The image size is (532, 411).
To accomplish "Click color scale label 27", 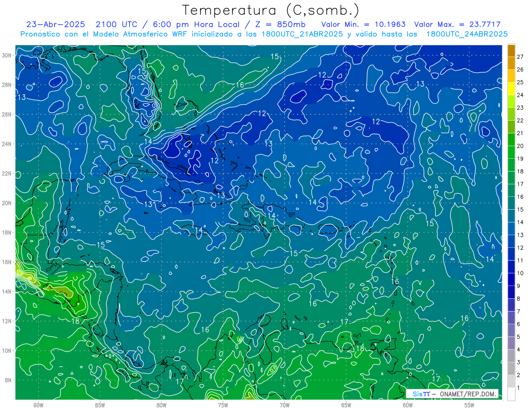I will (x=520, y=57).
